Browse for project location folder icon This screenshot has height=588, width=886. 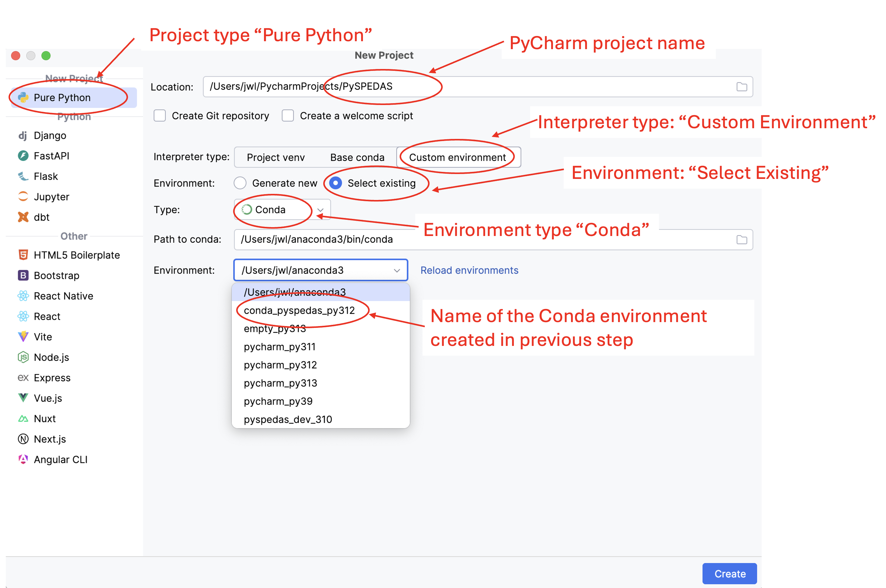[x=741, y=87]
